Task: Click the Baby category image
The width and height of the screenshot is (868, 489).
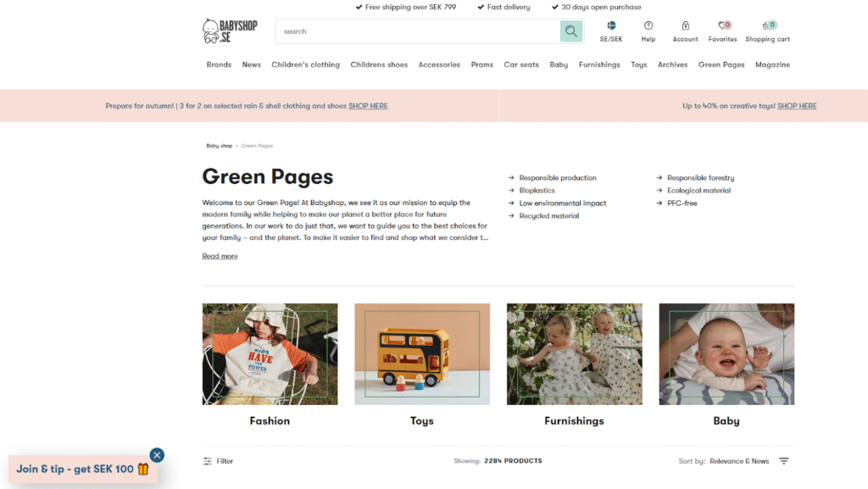Action: point(726,354)
